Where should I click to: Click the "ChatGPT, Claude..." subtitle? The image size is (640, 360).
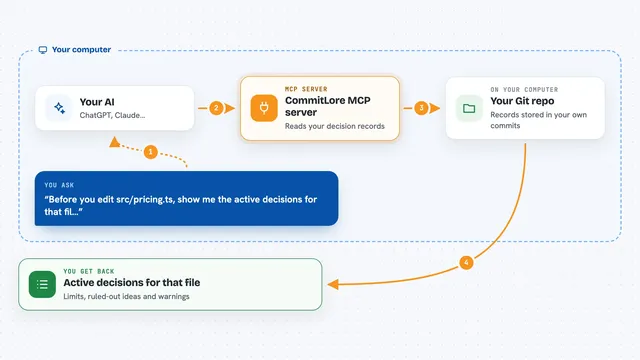pos(112,115)
